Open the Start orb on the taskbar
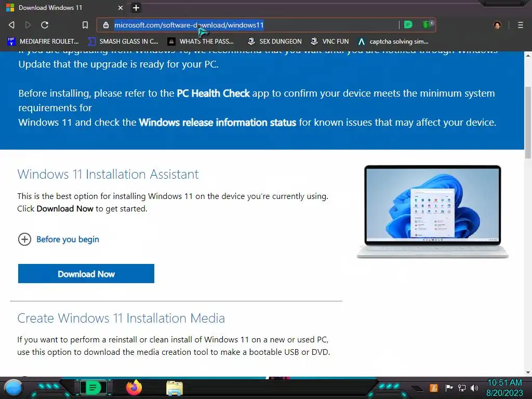 tap(14, 388)
